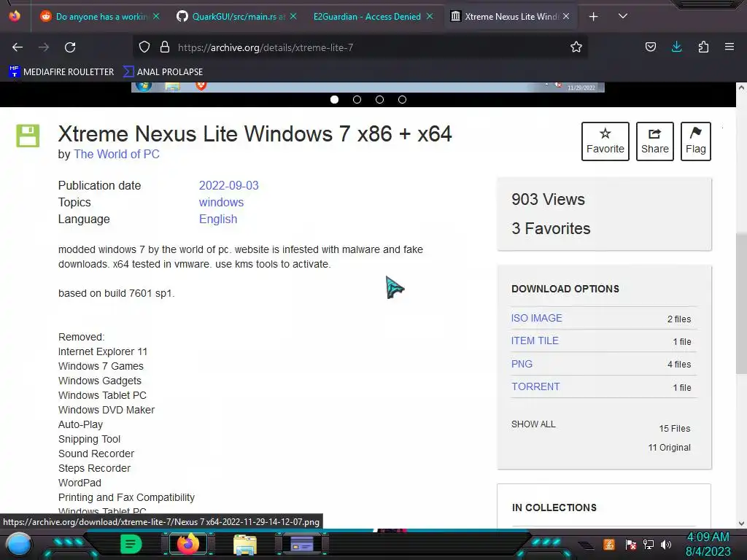The image size is (747, 560).
Task: Open the PNG download option
Action: [x=522, y=364]
